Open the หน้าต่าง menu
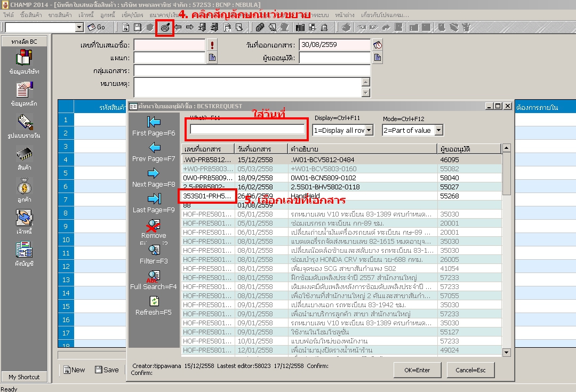576x392 pixels. point(345,15)
